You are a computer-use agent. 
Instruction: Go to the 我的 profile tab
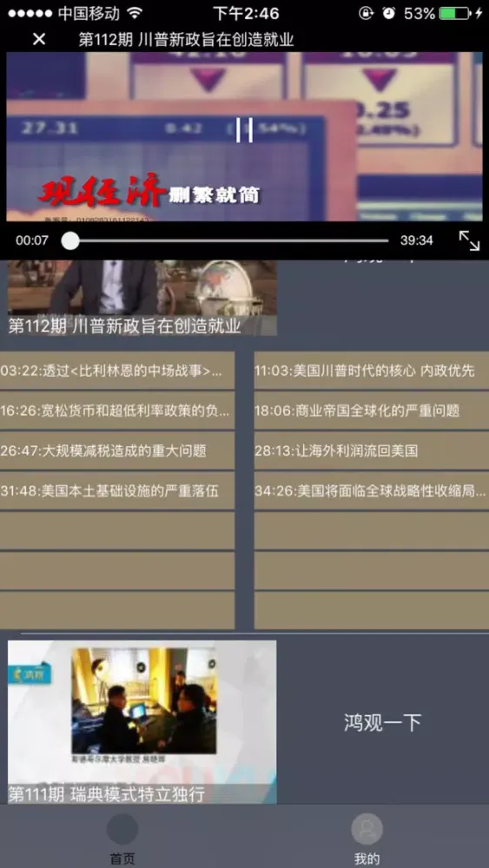pos(367,839)
